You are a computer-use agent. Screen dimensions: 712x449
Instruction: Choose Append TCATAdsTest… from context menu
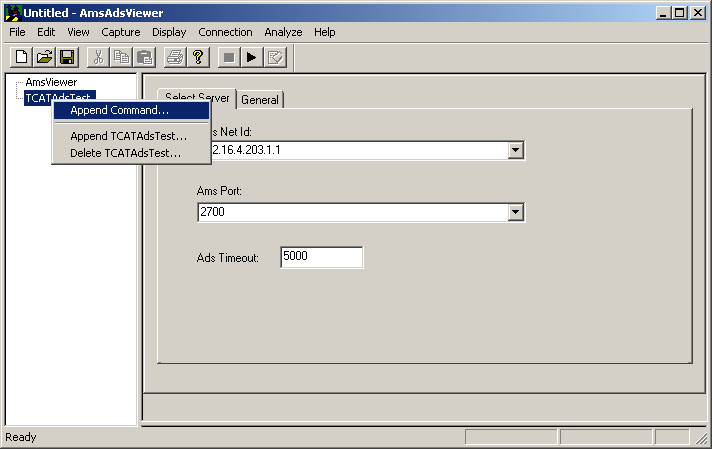pyautogui.click(x=131, y=136)
